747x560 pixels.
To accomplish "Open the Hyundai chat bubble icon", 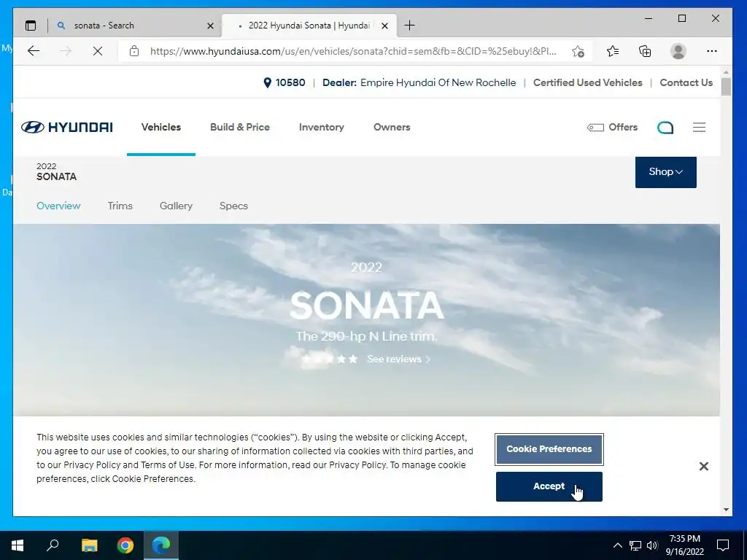I will pyautogui.click(x=665, y=127).
